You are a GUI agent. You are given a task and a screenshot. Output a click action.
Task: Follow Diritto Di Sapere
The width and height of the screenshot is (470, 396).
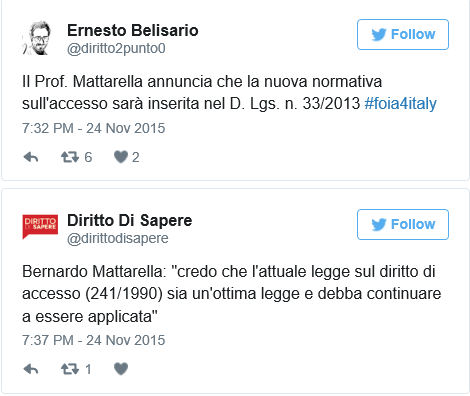(403, 224)
